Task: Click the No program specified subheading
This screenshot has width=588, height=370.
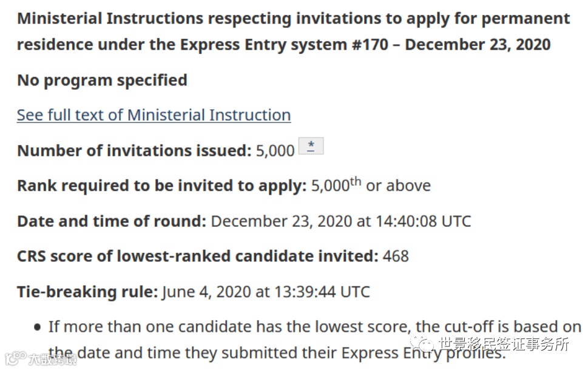Action: pos(102,80)
